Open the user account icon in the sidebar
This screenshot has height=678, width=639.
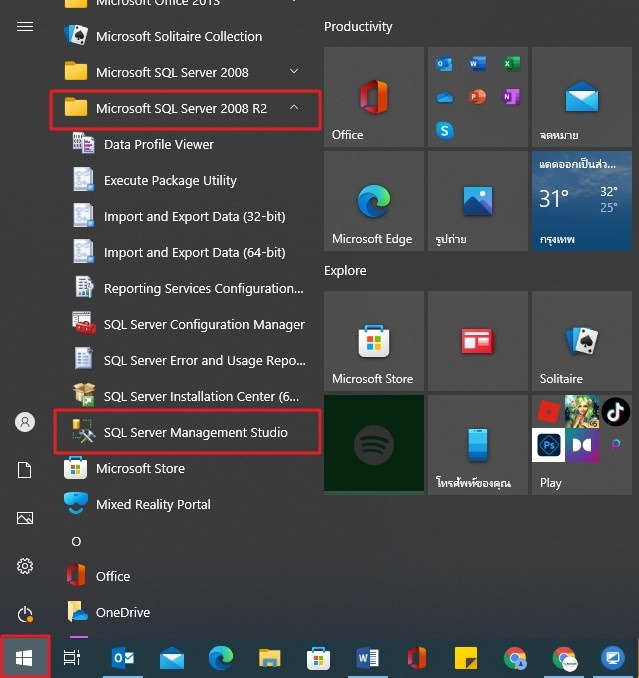[x=25, y=422]
